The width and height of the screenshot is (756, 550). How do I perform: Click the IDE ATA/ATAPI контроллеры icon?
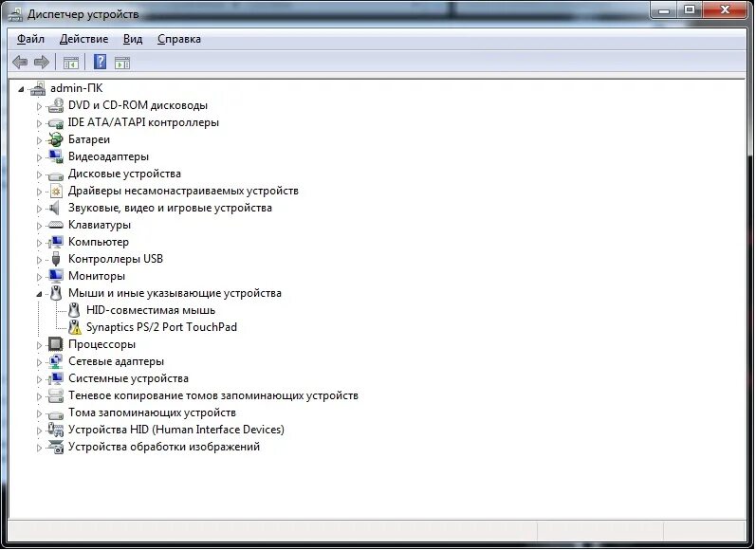pyautogui.click(x=56, y=123)
